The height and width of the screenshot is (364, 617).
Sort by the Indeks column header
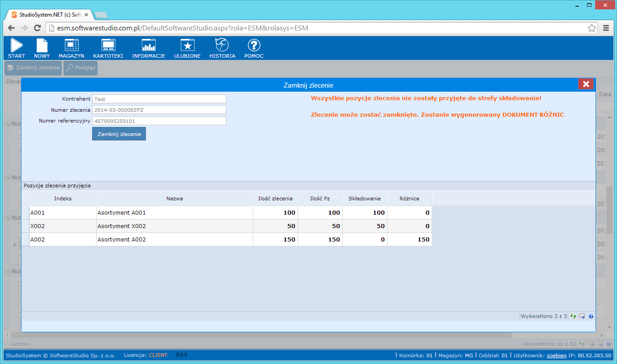(x=63, y=199)
